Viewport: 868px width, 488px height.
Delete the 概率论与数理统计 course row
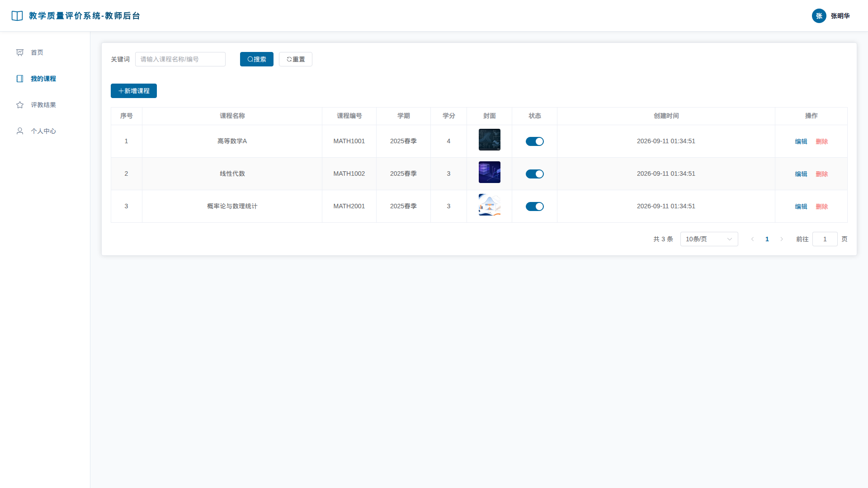click(x=822, y=206)
